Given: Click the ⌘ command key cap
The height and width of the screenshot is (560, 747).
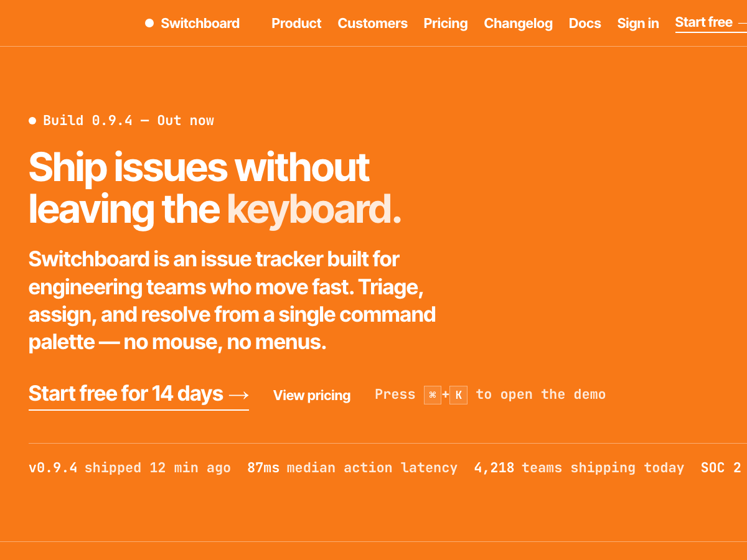Looking at the screenshot, I should pyautogui.click(x=433, y=395).
